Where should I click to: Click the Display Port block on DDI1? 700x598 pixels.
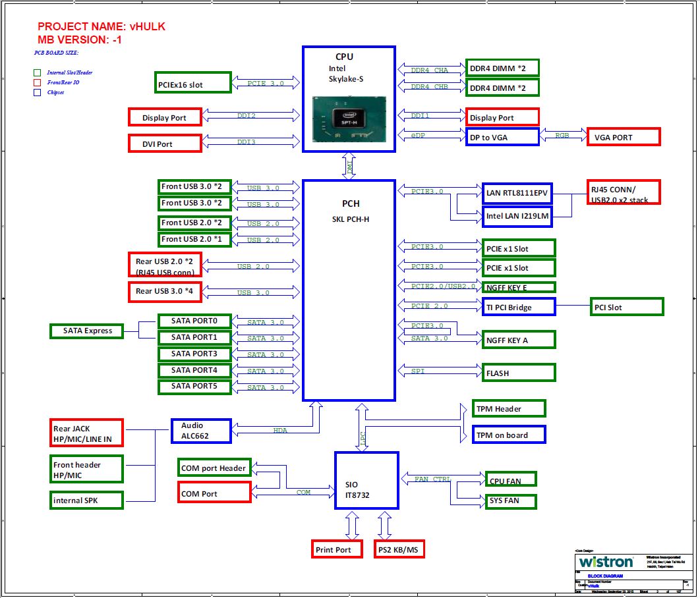(502, 117)
